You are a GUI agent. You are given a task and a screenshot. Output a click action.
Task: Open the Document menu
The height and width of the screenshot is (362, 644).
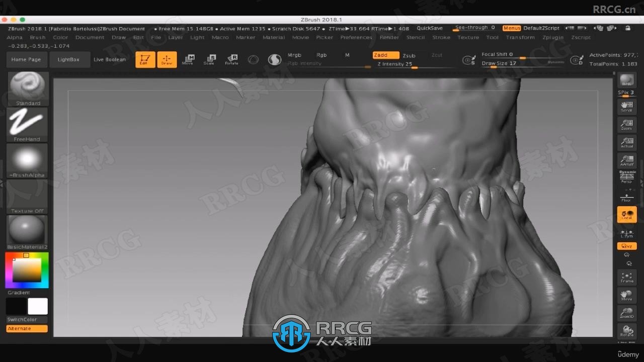pos(90,38)
